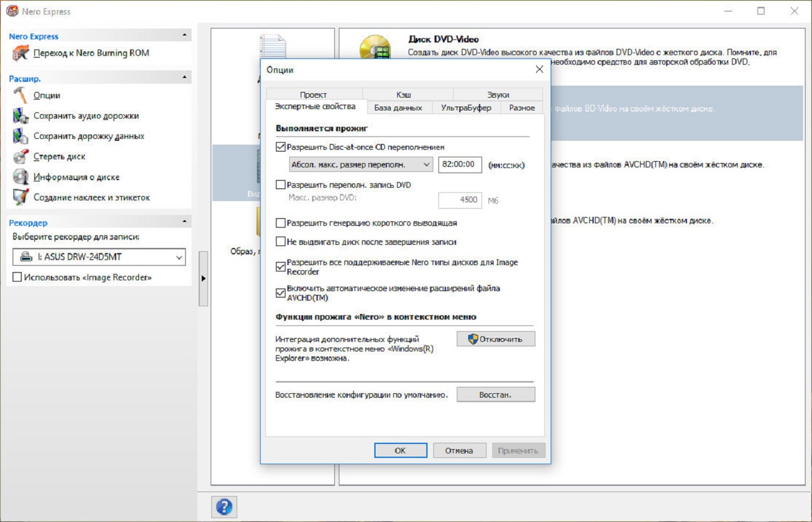
Task: Enable Разрешить переполн. запись DVD checkbox
Action: pos(281,185)
